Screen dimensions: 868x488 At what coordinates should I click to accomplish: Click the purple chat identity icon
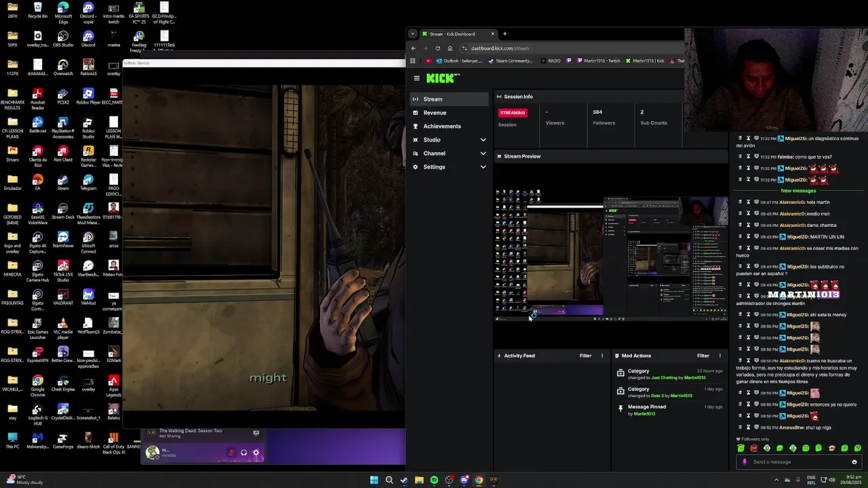745,462
